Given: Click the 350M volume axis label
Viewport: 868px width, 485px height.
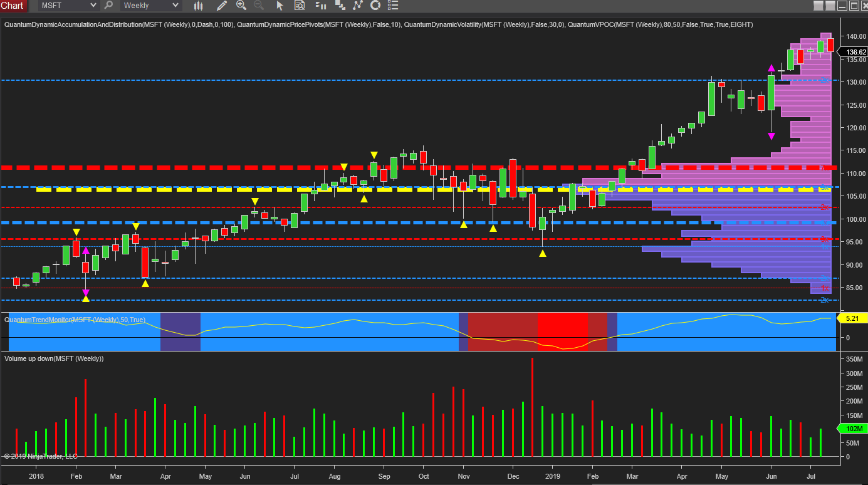Looking at the screenshot, I should pos(855,360).
